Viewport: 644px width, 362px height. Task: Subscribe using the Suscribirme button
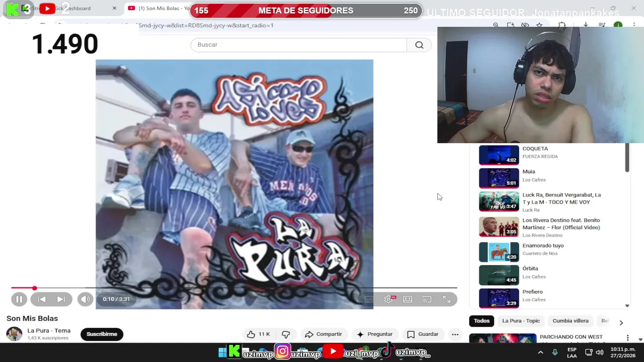coord(102,334)
